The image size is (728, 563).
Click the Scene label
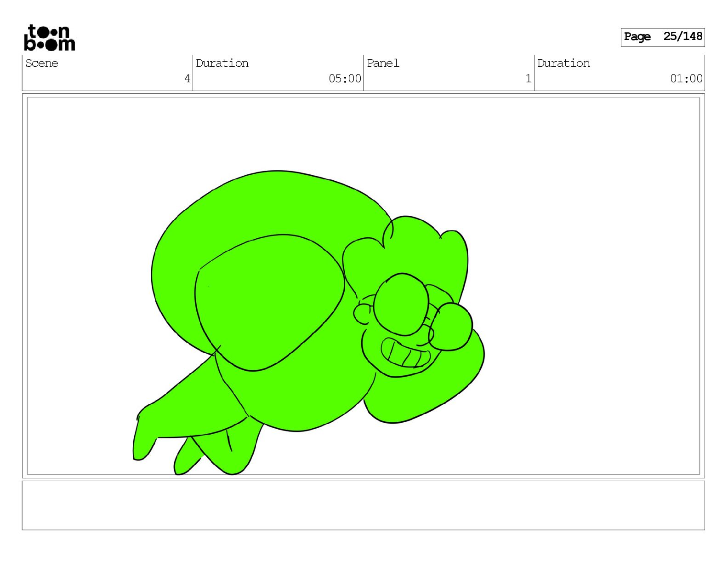[x=42, y=63]
